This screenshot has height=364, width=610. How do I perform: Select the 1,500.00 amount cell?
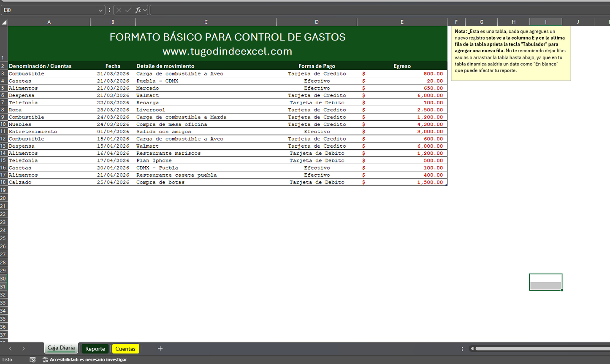(402, 182)
